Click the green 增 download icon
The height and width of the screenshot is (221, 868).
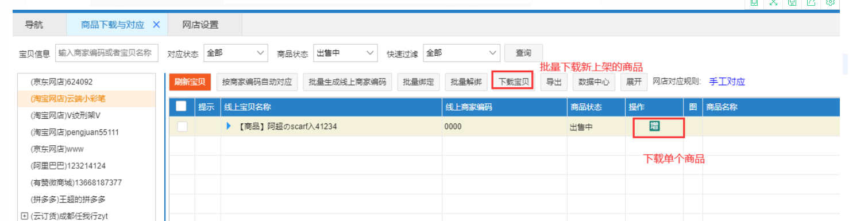point(654,126)
